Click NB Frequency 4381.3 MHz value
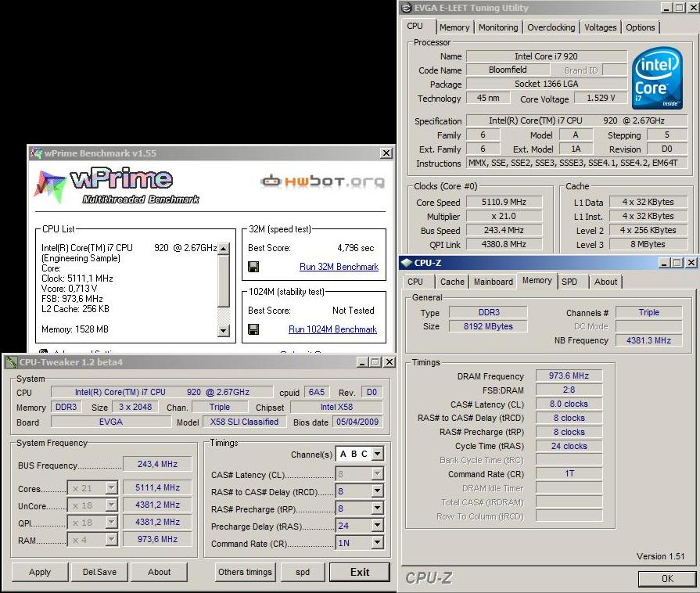700x593 pixels. 648,340
